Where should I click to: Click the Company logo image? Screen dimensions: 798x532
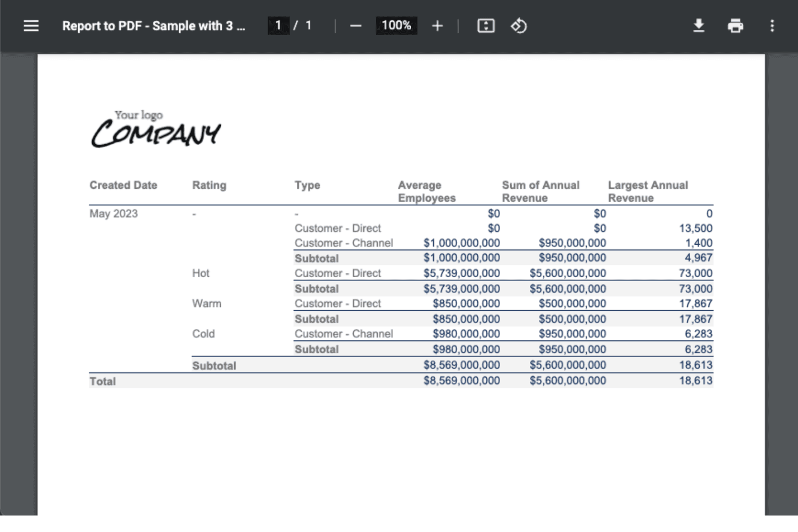156,129
